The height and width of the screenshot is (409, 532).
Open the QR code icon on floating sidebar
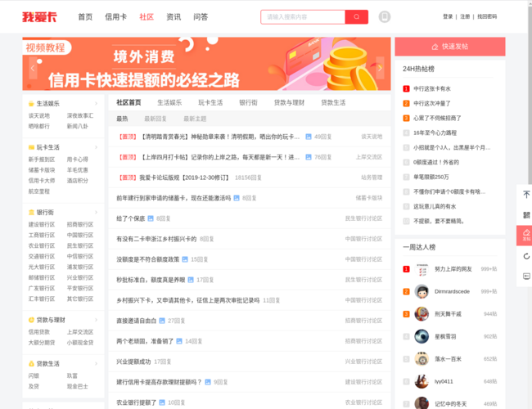click(x=526, y=215)
